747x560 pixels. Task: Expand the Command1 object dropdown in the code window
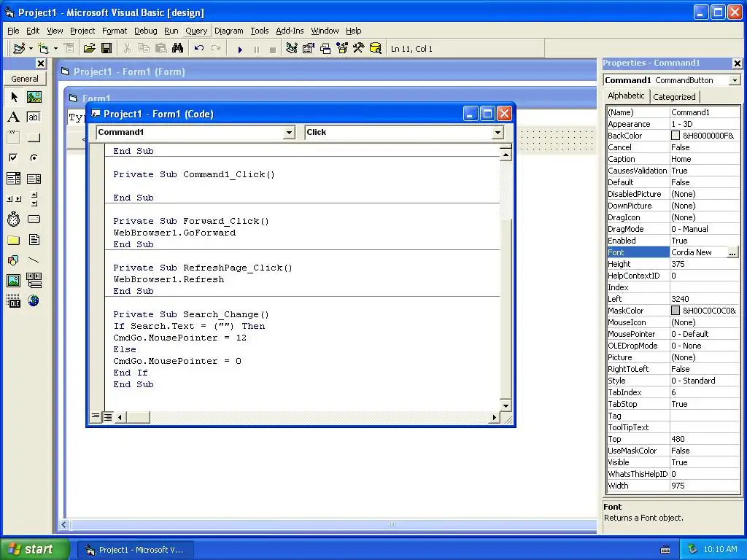(289, 133)
